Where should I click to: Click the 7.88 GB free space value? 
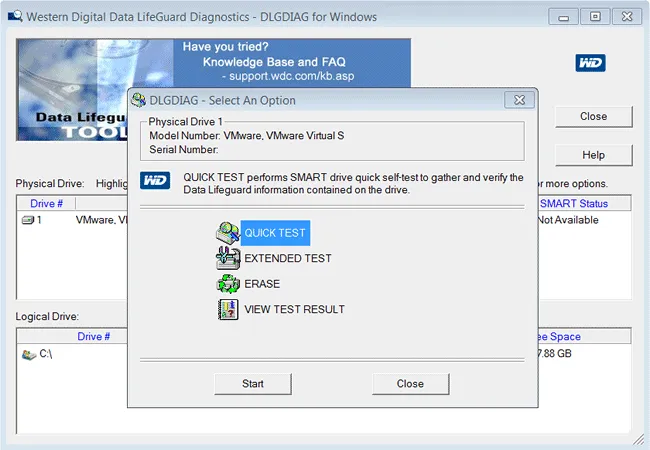point(555,353)
